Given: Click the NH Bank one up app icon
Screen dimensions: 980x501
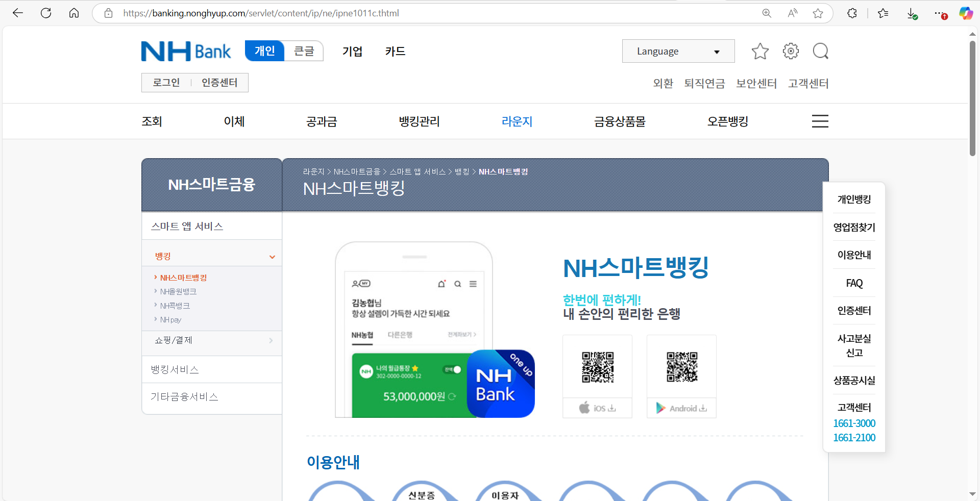Looking at the screenshot, I should [501, 384].
